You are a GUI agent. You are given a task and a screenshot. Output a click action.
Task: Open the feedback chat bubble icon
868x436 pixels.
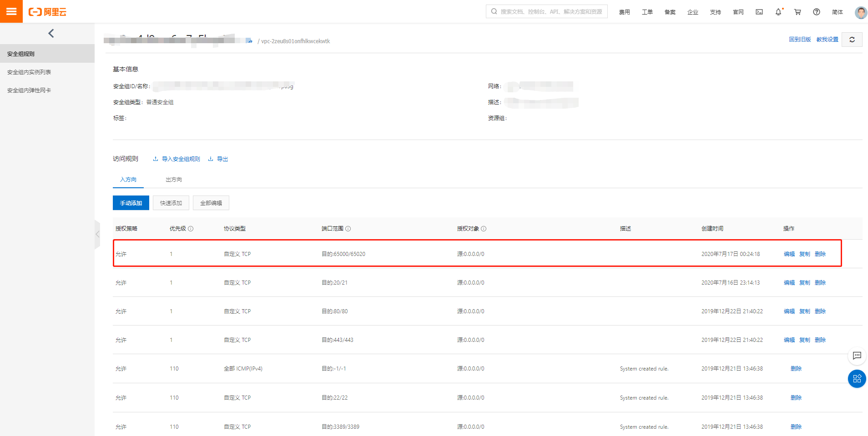[x=857, y=356]
